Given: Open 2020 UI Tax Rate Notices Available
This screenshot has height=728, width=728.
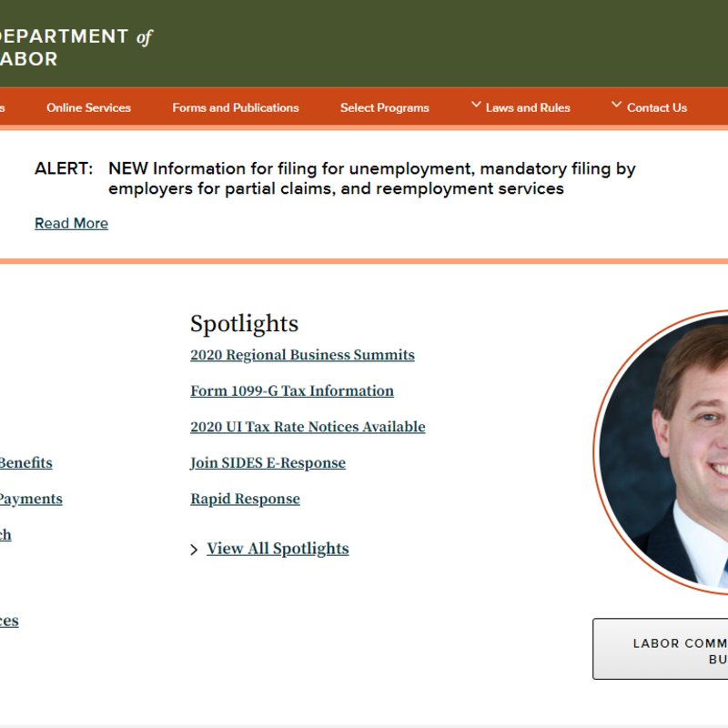Looking at the screenshot, I should point(308,427).
